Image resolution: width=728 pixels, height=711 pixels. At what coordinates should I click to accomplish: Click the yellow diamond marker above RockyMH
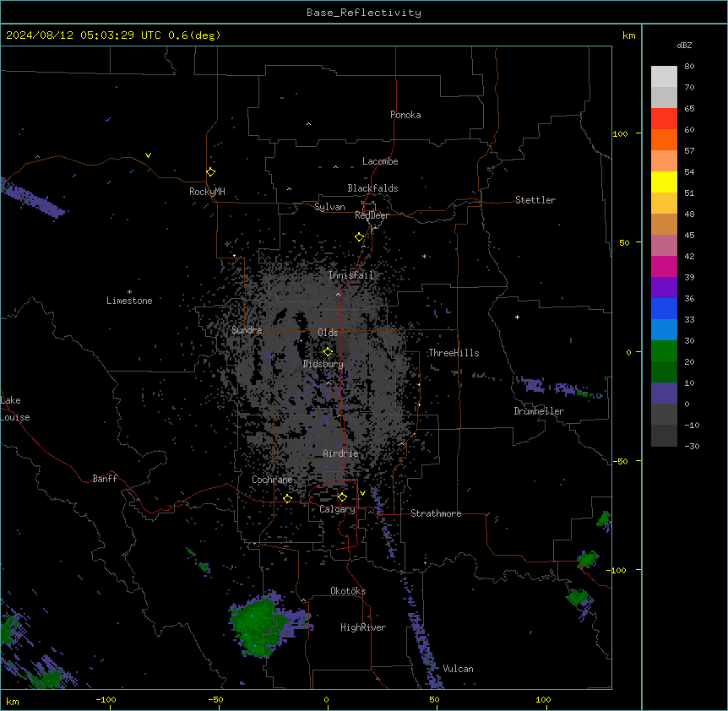click(210, 171)
